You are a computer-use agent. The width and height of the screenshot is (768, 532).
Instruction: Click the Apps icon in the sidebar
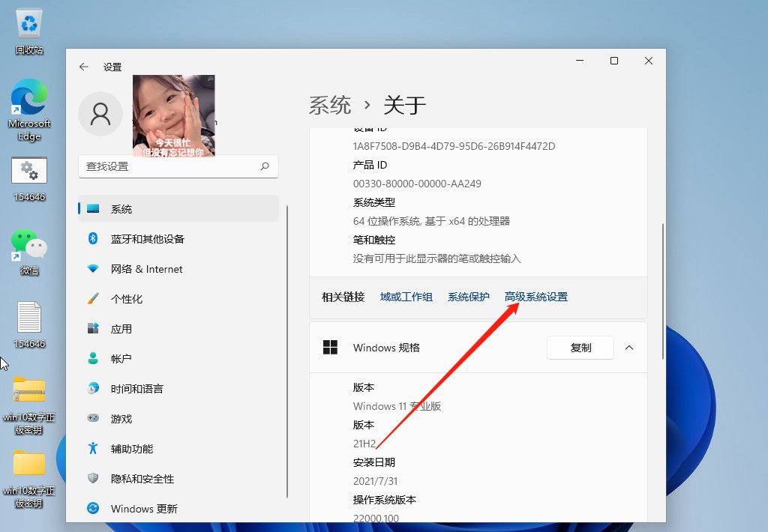click(93, 328)
